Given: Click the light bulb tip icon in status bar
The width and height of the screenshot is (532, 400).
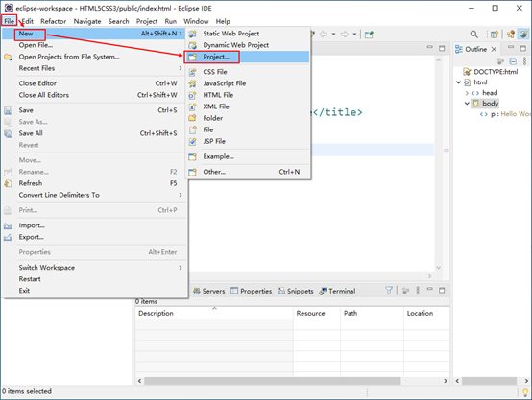Looking at the screenshot, I should [x=525, y=392].
